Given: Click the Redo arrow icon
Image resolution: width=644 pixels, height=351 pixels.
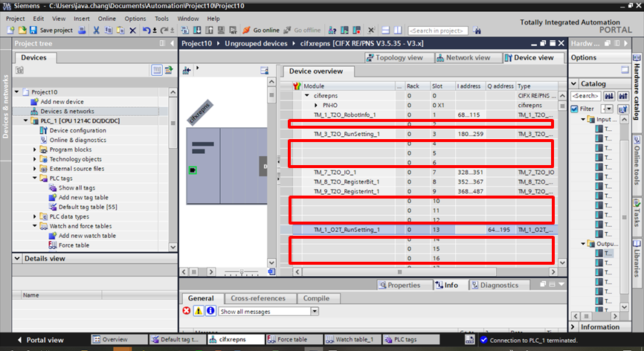Looking at the screenshot, I should point(164,30).
